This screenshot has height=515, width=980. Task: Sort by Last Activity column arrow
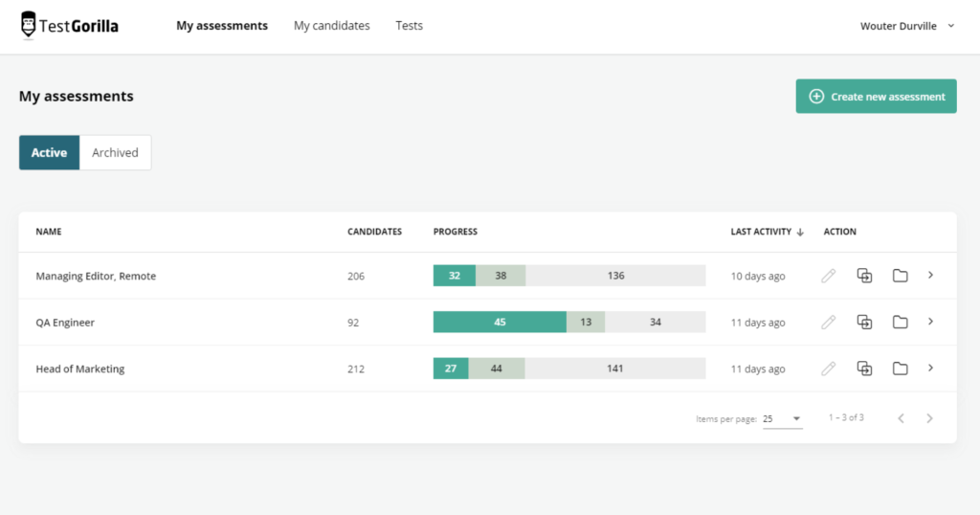pyautogui.click(x=800, y=232)
